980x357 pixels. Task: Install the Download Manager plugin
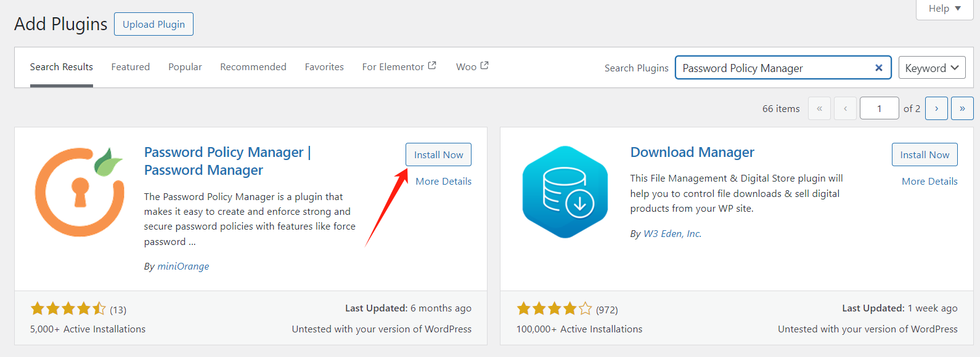925,154
